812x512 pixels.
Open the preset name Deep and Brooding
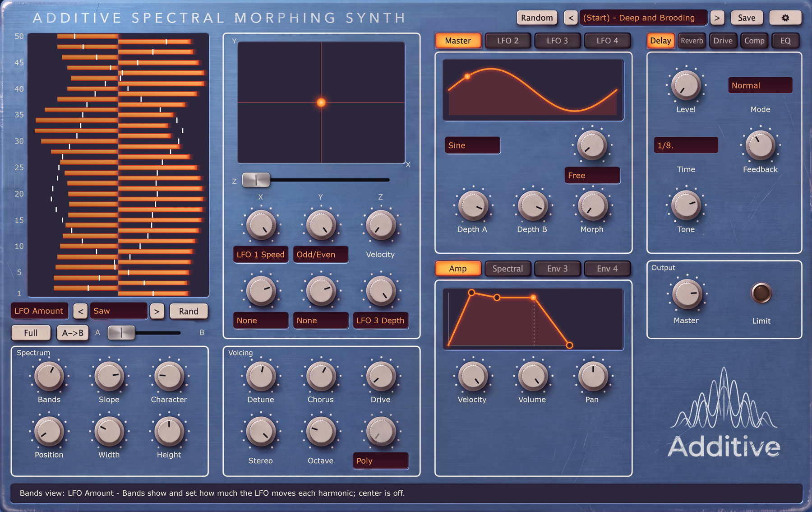643,18
